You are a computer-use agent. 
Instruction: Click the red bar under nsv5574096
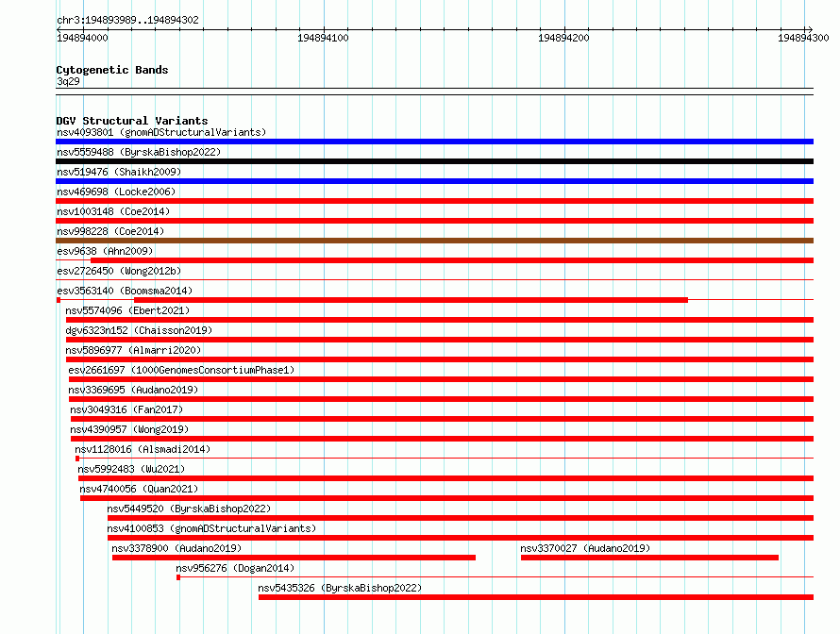(439, 320)
